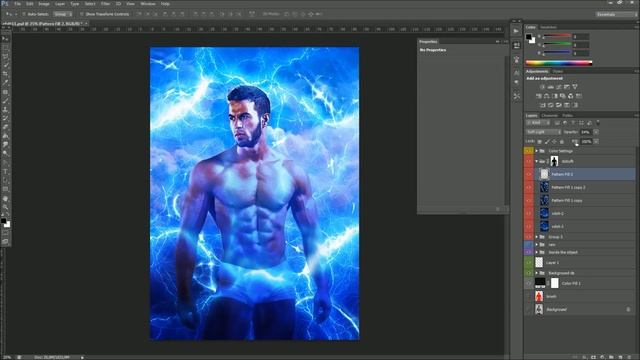Select the Rectangular Marquee tool
Screen dimensions: 640x360
[x=5, y=48]
